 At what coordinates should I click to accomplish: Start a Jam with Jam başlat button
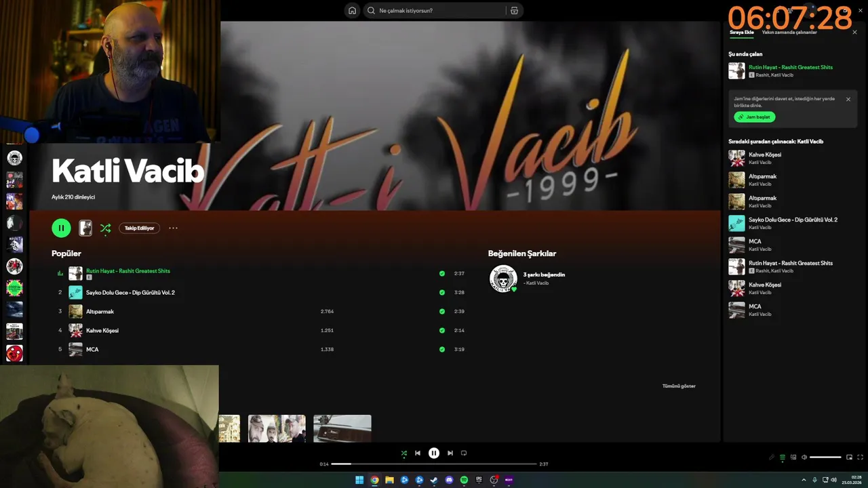click(x=754, y=117)
